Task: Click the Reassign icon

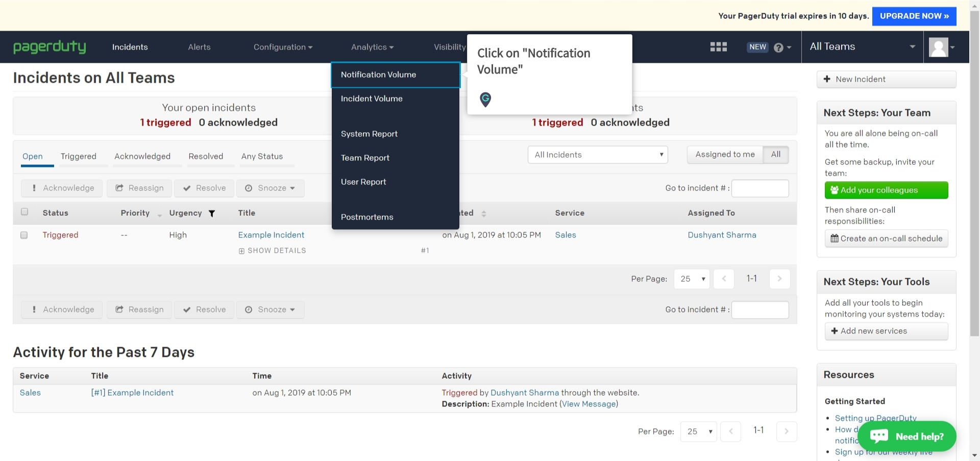Action: coord(119,188)
